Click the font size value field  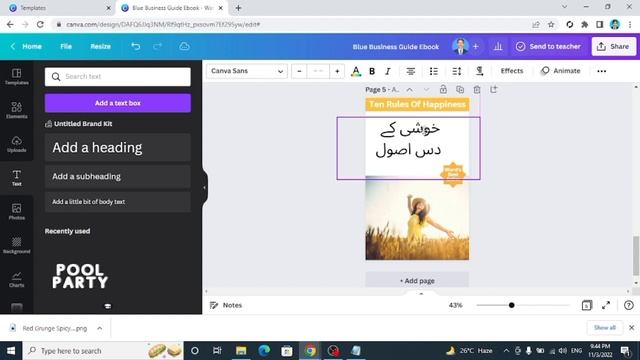tap(318, 71)
